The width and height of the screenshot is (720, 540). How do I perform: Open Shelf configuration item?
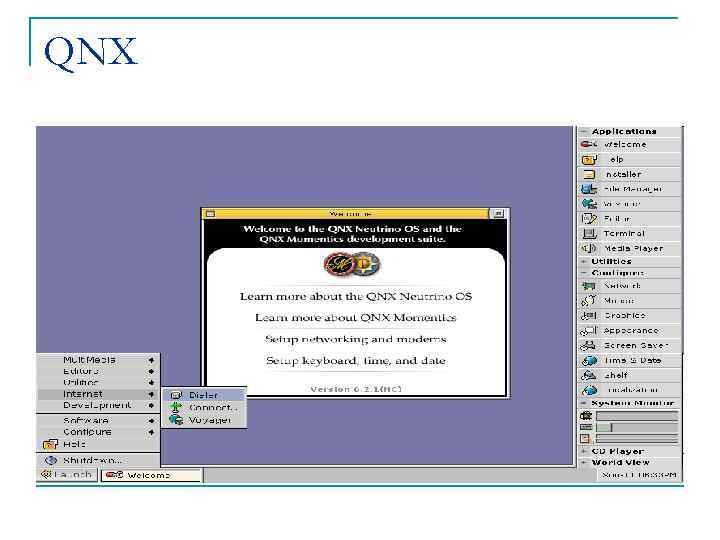tap(628, 375)
